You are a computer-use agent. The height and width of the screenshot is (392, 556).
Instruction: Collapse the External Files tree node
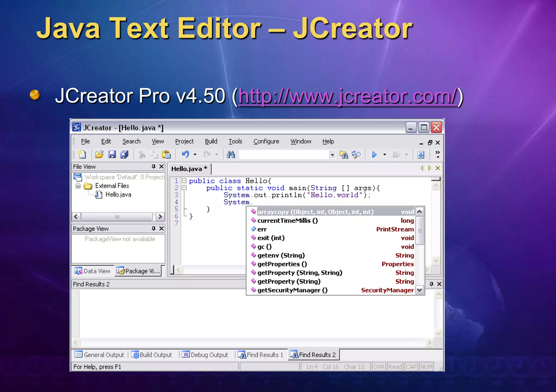pyautogui.click(x=78, y=186)
